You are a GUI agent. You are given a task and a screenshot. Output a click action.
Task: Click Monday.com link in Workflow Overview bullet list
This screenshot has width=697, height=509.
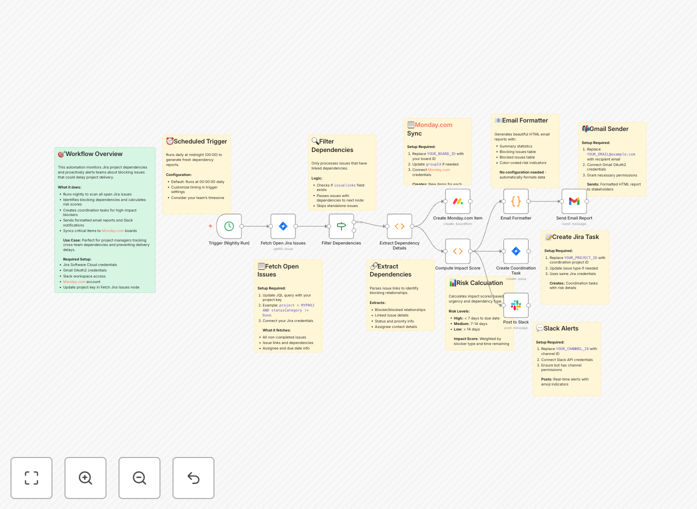pyautogui.click(x=112, y=231)
